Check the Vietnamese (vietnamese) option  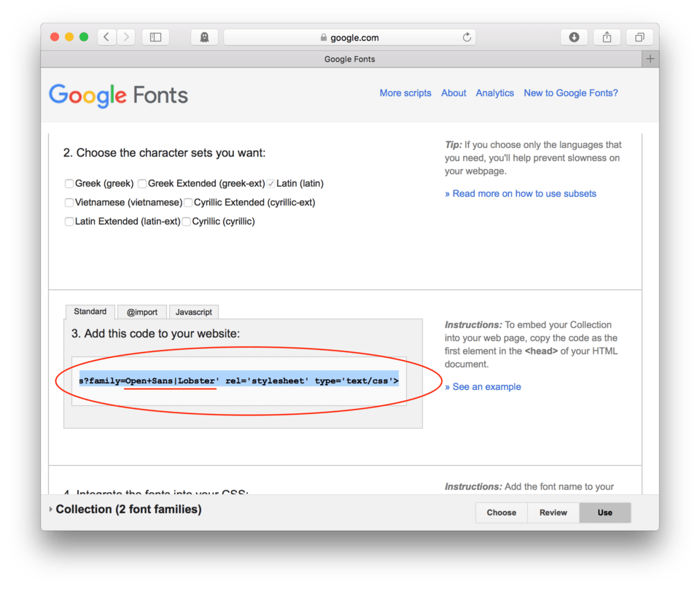click(69, 203)
